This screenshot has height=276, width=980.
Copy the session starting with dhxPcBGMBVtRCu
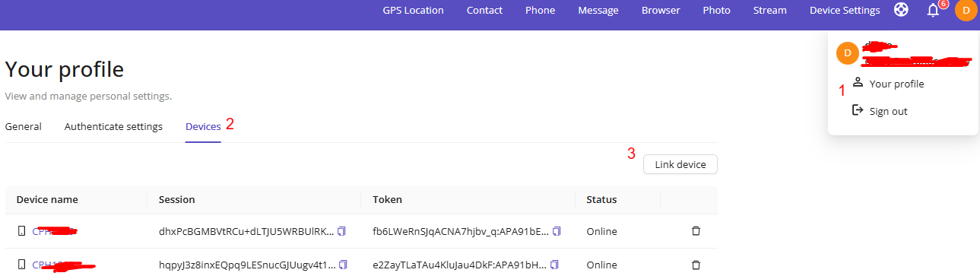click(342, 231)
